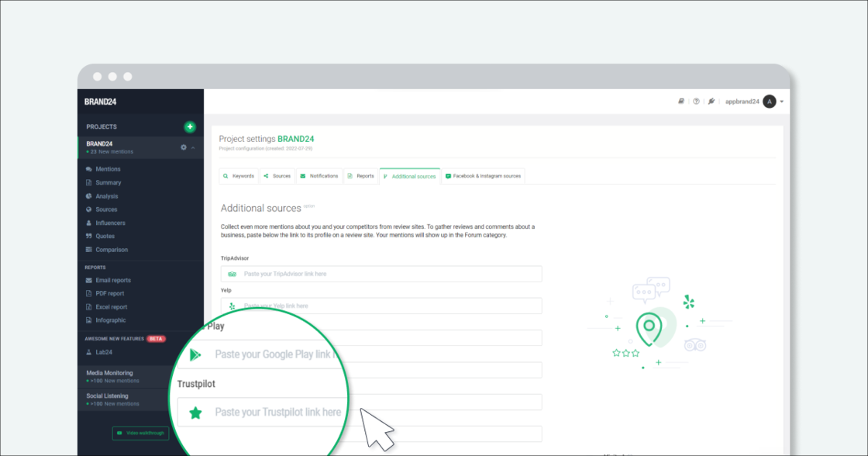Go to Mentions in the sidebar
The image size is (868, 456).
pos(108,169)
